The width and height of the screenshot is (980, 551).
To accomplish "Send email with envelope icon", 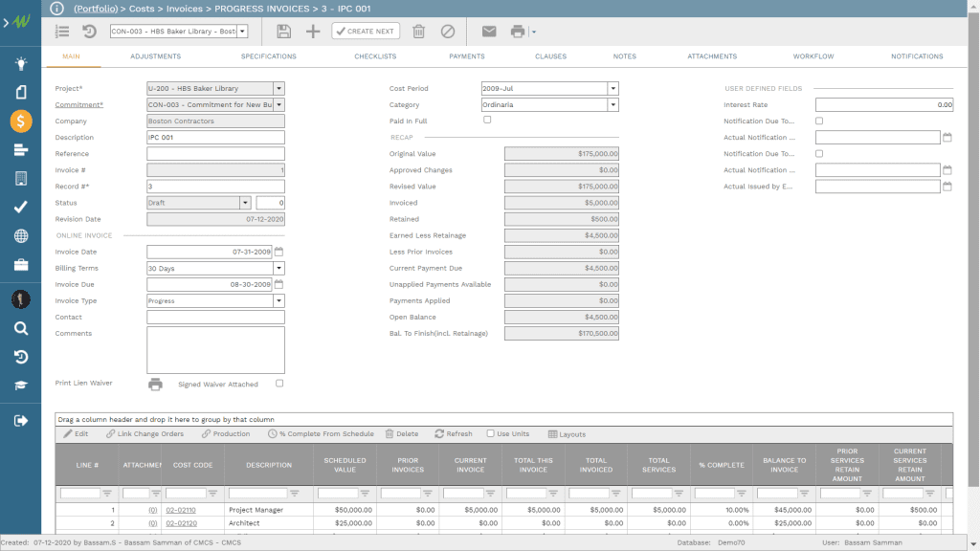I will pos(489,32).
